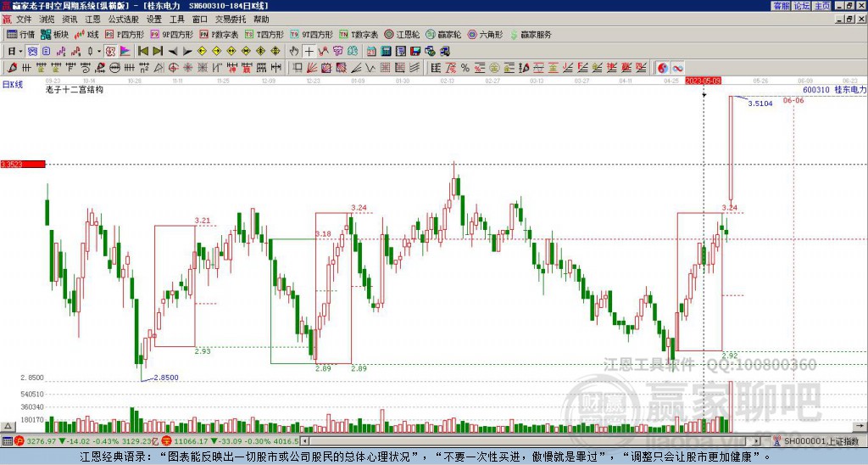Open the 工具 menu
The width and height of the screenshot is (868, 465).
[x=176, y=20]
